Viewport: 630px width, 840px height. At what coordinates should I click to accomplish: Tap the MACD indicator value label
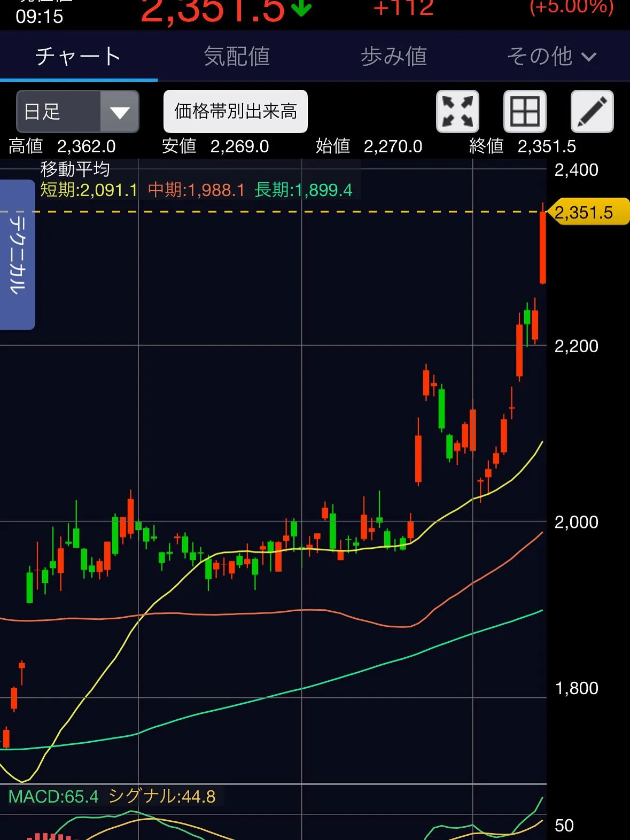click(x=53, y=797)
